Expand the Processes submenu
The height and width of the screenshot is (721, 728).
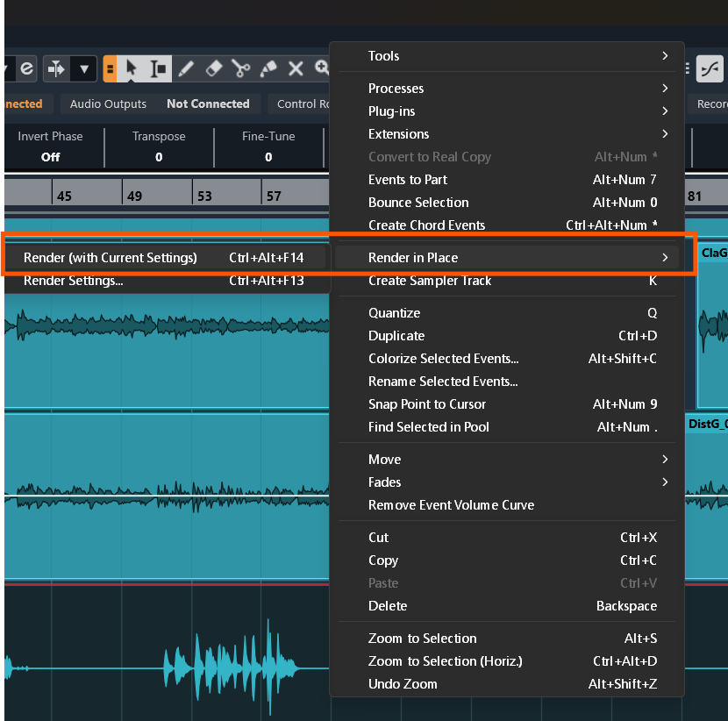click(x=507, y=89)
